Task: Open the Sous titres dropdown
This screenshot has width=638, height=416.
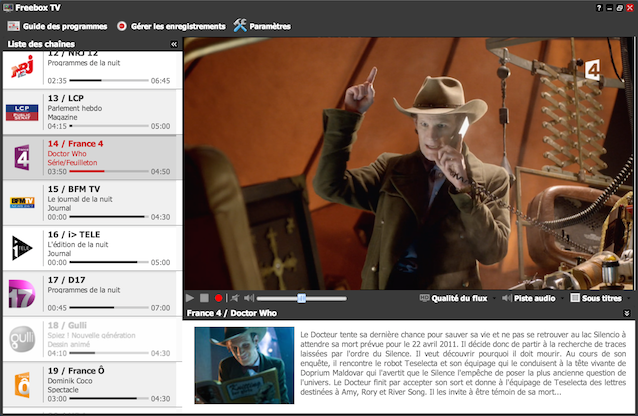Action: pyautogui.click(x=600, y=298)
